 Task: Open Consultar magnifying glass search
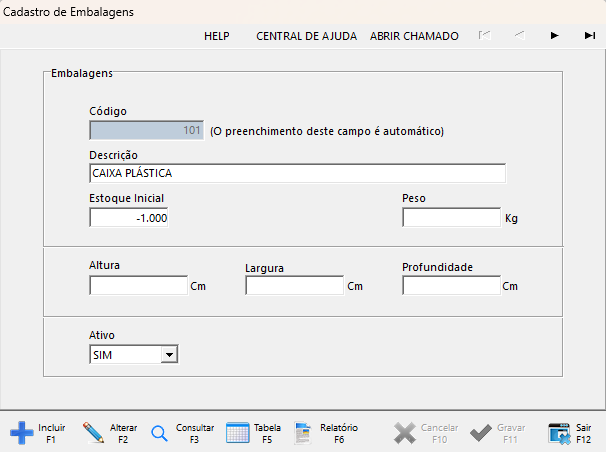tap(160, 433)
